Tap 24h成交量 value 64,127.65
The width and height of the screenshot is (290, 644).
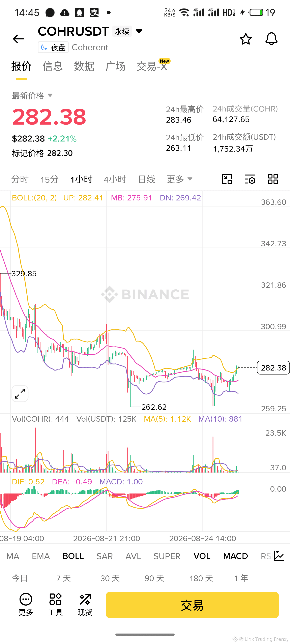pyautogui.click(x=231, y=120)
